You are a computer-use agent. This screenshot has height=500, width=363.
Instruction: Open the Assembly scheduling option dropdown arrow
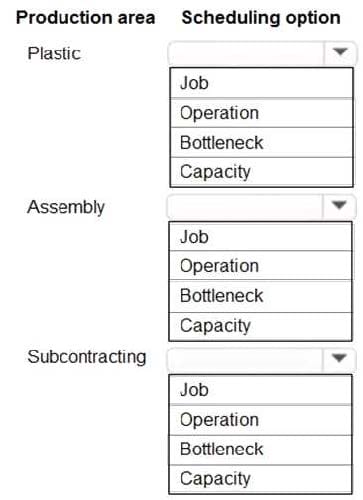339,206
